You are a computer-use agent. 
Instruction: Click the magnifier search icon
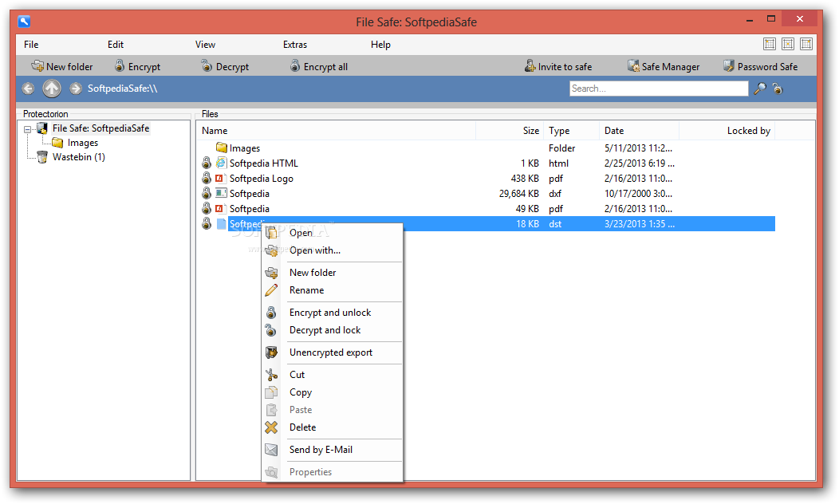pos(760,89)
